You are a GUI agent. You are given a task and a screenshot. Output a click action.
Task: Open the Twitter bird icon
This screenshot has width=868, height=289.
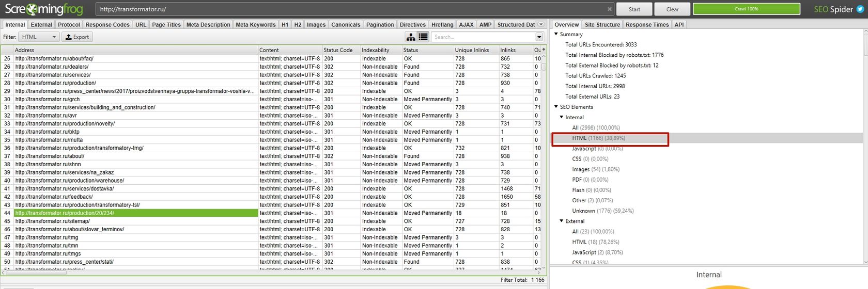(x=860, y=9)
